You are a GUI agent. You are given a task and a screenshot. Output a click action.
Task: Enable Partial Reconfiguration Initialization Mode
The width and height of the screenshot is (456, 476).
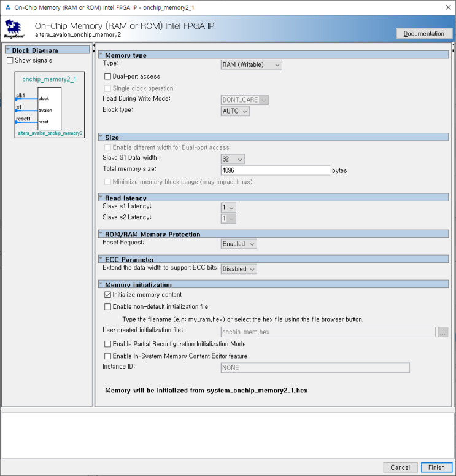[107, 344]
